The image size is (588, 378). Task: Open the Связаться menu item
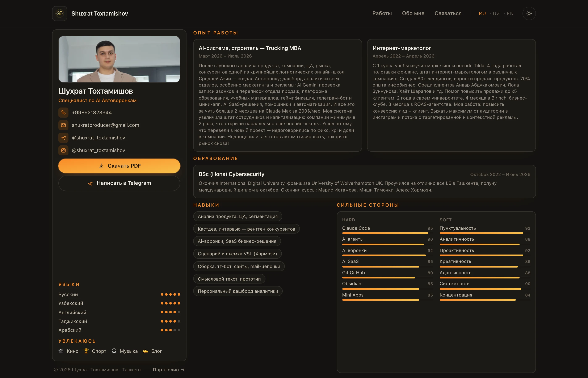(448, 13)
